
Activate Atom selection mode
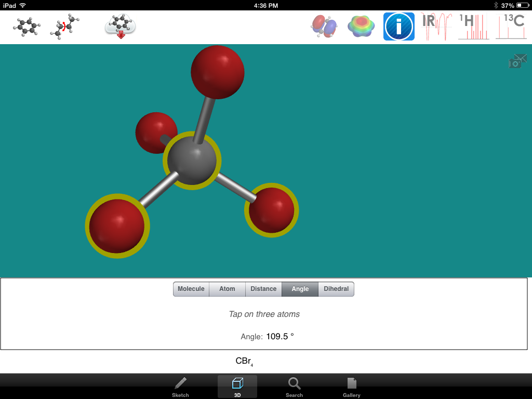[x=227, y=289]
